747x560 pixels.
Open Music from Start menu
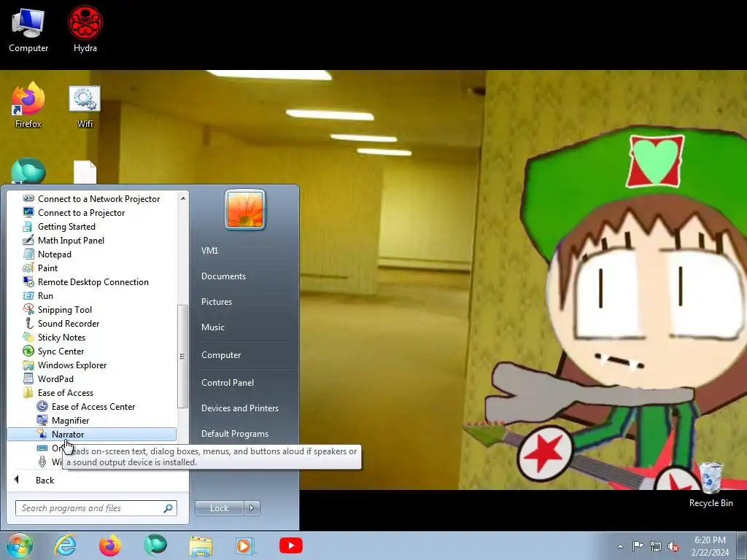(x=213, y=327)
